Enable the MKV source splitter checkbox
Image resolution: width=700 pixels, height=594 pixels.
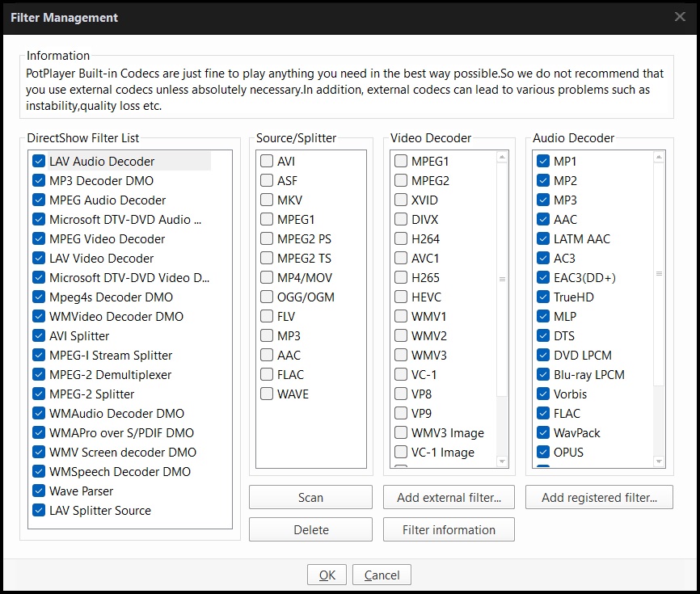click(267, 200)
